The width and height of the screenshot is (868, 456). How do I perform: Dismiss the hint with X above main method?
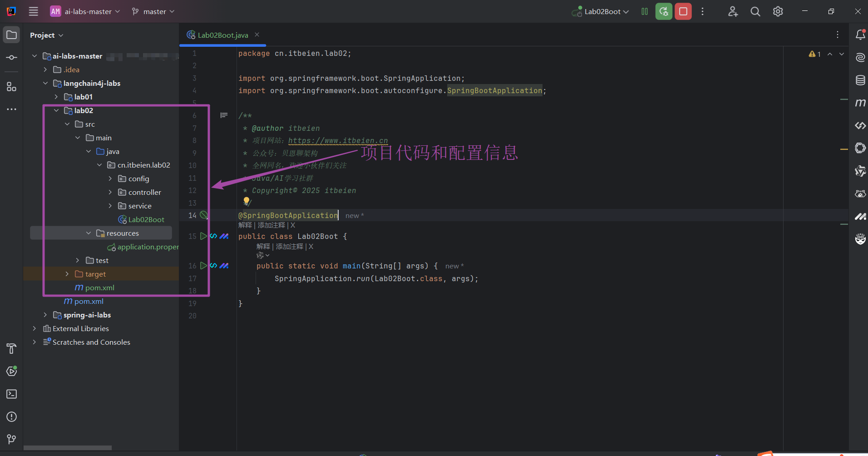tap(311, 247)
